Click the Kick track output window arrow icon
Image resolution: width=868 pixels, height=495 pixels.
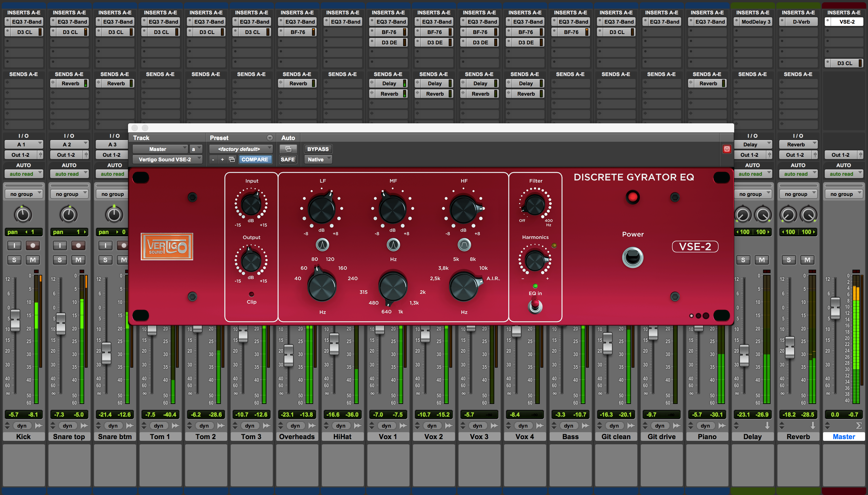[x=39, y=426]
